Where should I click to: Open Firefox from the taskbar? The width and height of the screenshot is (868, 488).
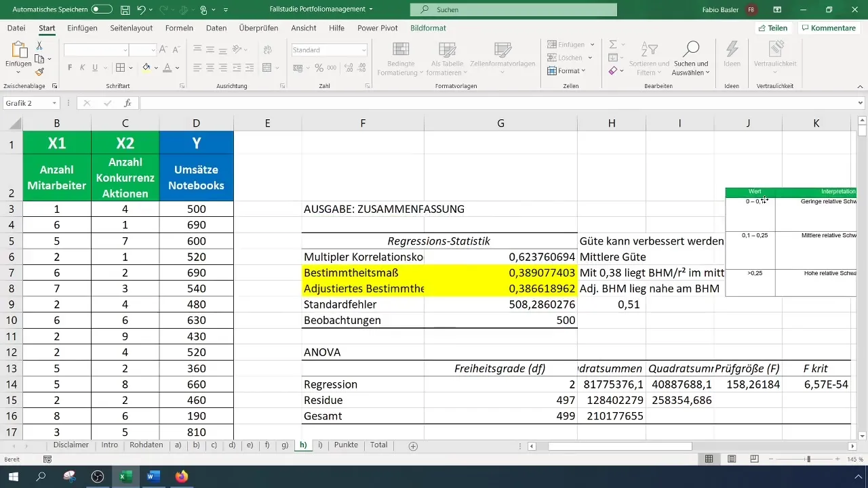(181, 476)
